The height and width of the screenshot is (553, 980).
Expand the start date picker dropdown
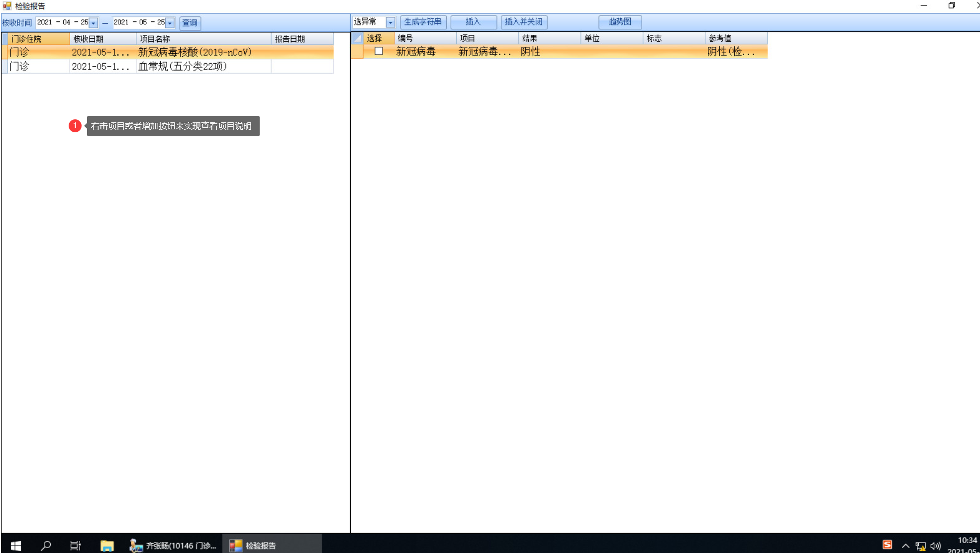point(94,23)
